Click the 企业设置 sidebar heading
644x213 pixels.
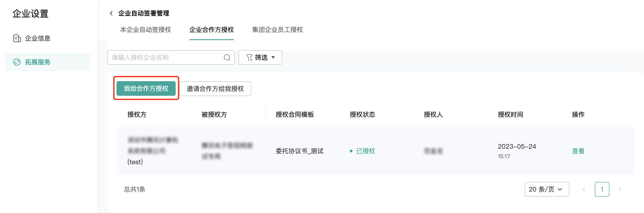pos(30,13)
